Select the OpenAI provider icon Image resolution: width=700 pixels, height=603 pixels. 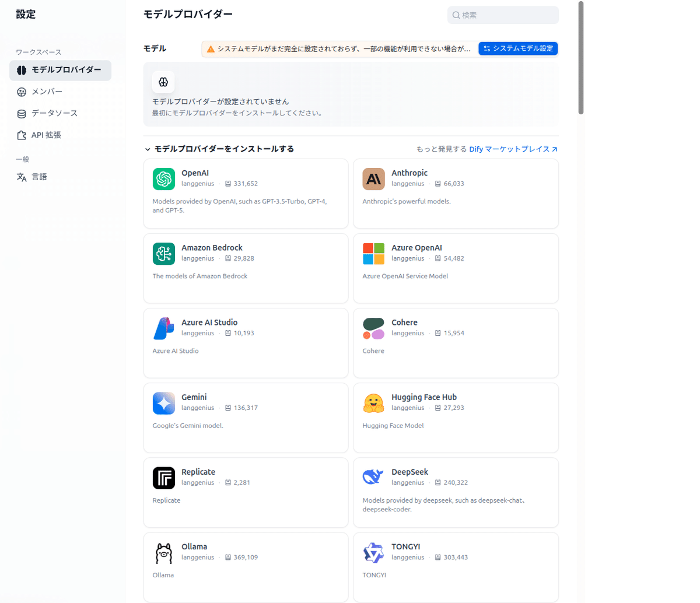click(x=163, y=179)
